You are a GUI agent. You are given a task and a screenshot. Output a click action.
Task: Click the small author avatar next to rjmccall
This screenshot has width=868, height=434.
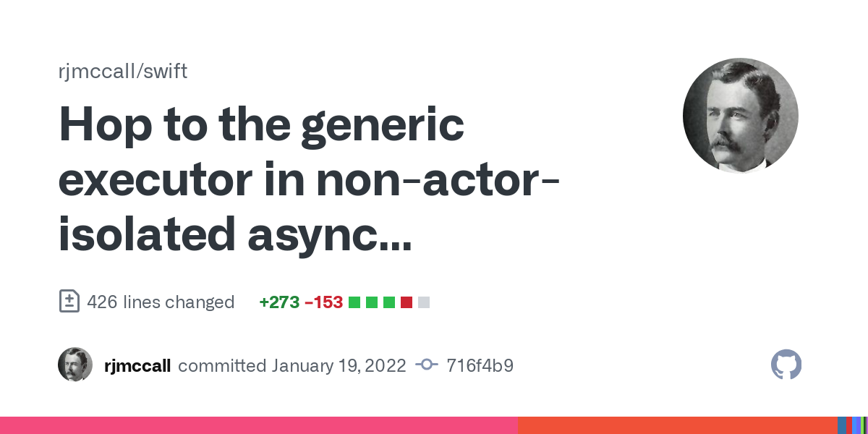[x=75, y=365]
